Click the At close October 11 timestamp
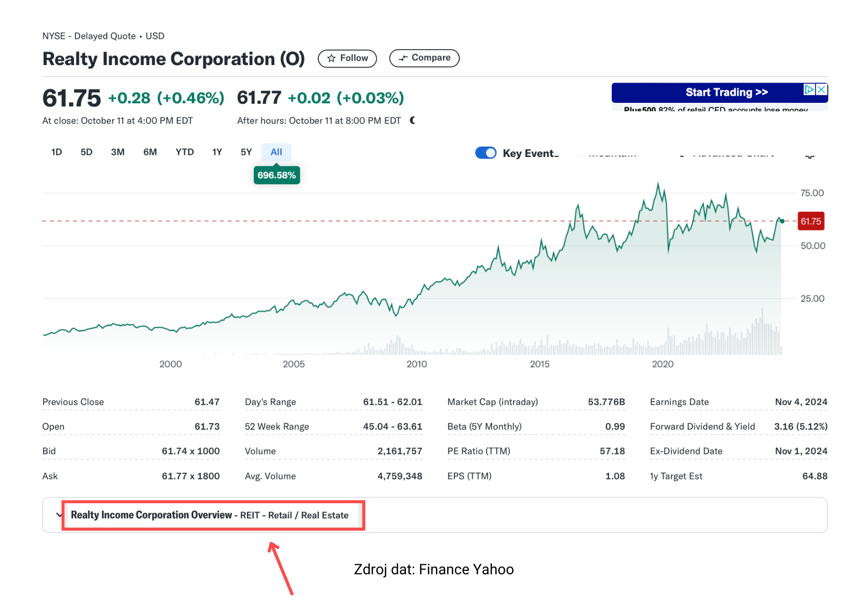The image size is (868, 616). coord(118,121)
